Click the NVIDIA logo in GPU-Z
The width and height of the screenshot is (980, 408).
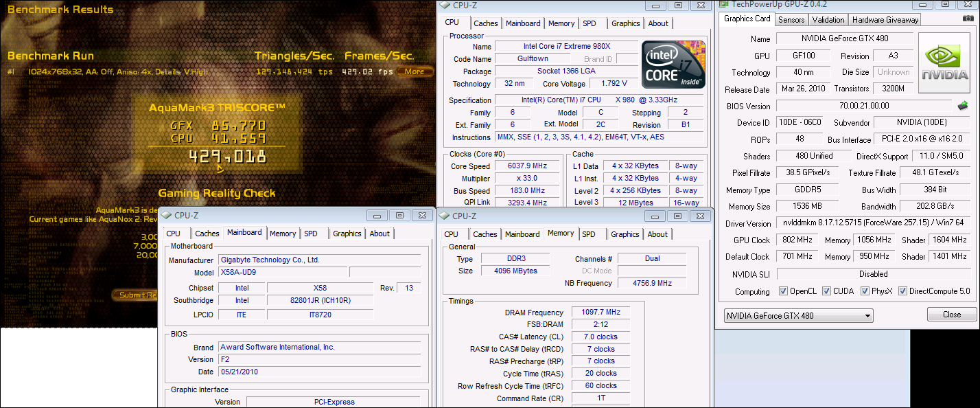pyautogui.click(x=946, y=63)
